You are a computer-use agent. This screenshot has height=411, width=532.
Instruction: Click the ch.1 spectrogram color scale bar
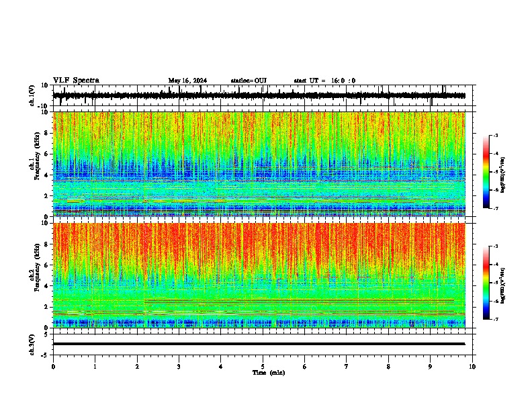point(486,172)
